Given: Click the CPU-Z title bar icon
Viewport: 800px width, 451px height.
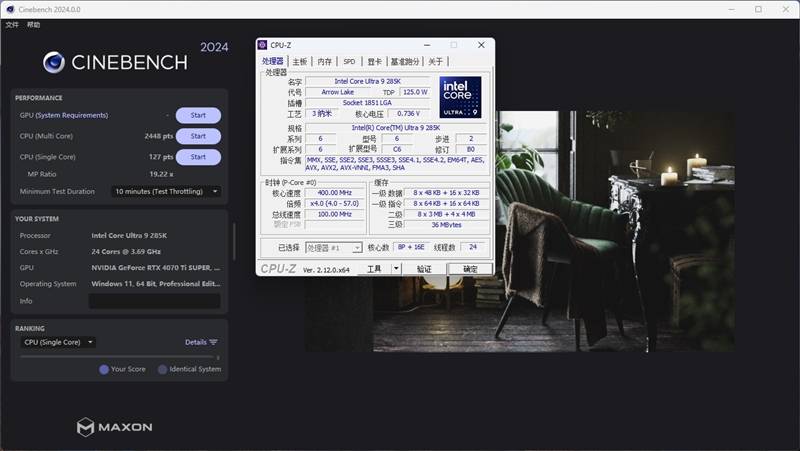Looking at the screenshot, I should coord(263,45).
